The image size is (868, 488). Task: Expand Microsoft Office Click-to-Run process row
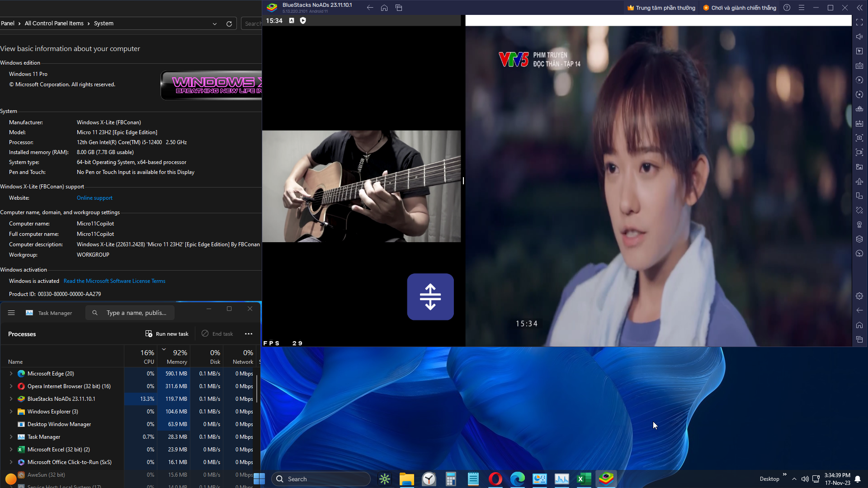click(11, 462)
